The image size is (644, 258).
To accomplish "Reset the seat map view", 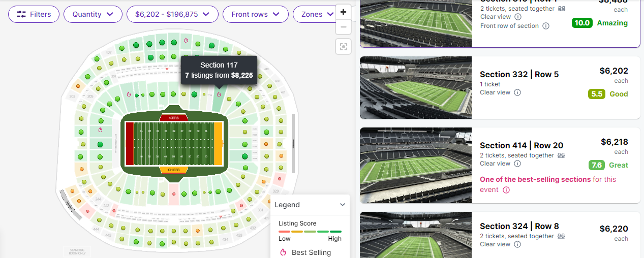I will coord(344,47).
